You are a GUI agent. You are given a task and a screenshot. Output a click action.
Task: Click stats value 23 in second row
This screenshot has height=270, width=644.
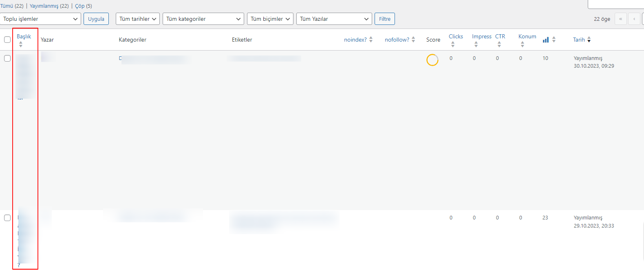[x=545, y=218]
